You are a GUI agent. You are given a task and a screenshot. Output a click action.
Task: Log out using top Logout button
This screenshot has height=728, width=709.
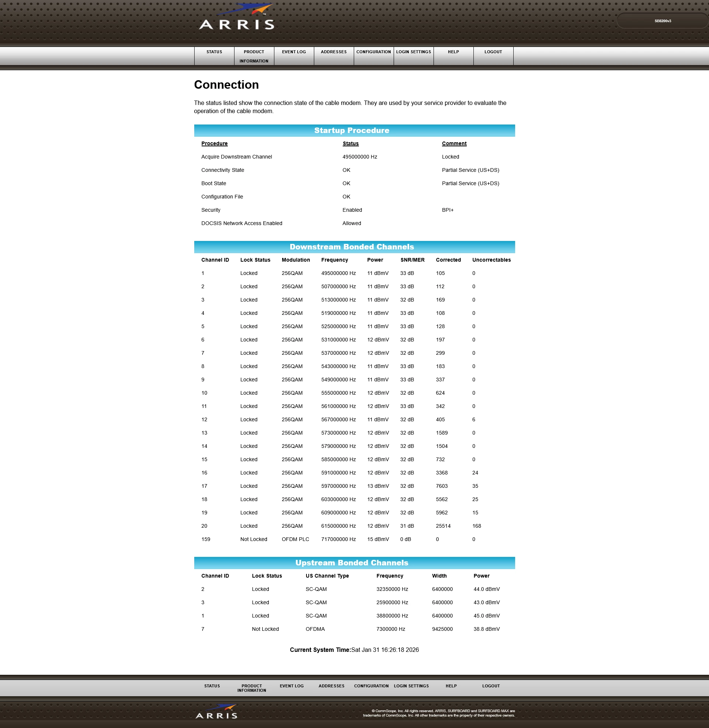pyautogui.click(x=493, y=52)
